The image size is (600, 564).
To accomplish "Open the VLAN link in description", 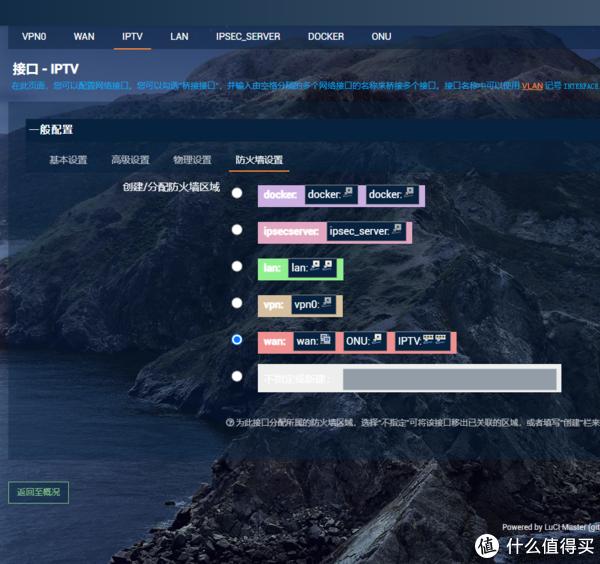I will (532, 86).
